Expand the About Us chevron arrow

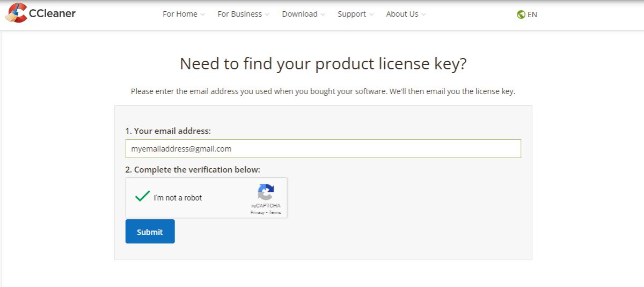(x=424, y=15)
